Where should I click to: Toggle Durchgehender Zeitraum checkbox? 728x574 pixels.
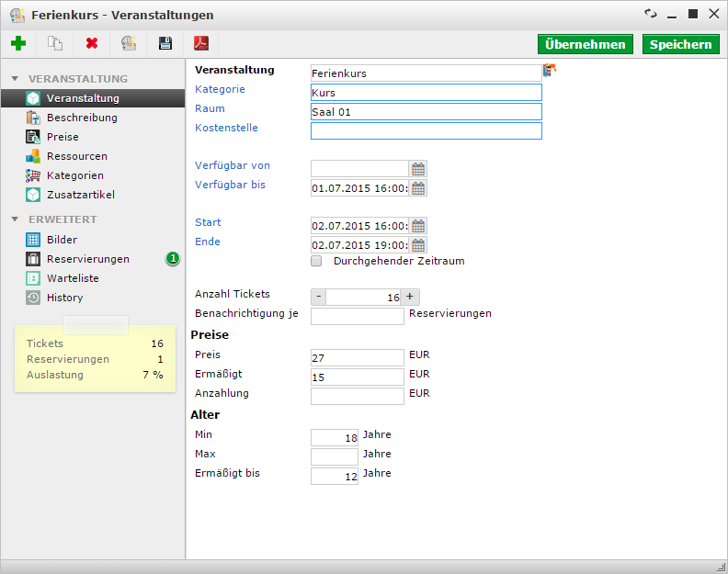[316, 261]
